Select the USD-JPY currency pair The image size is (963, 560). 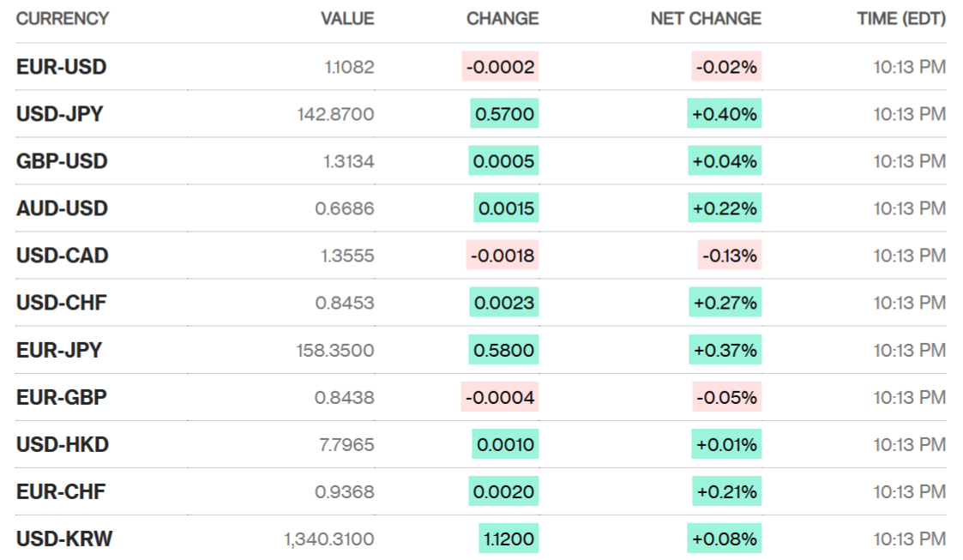pos(59,114)
